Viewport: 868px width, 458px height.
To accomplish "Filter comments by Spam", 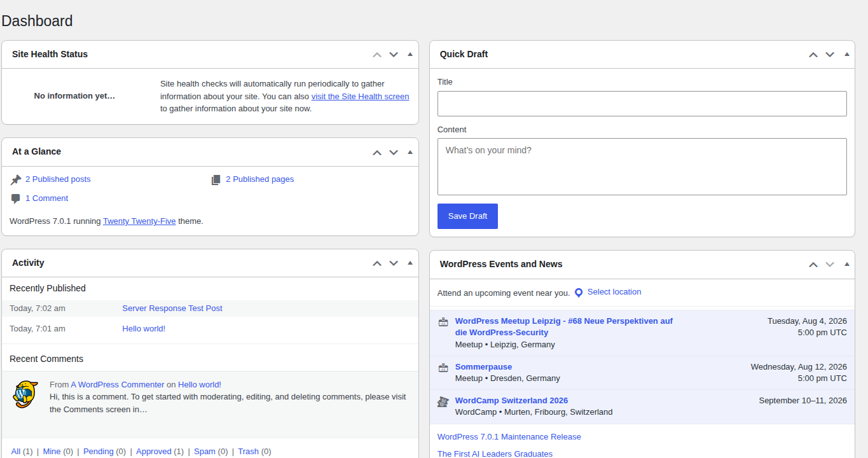I will [x=205, y=452].
